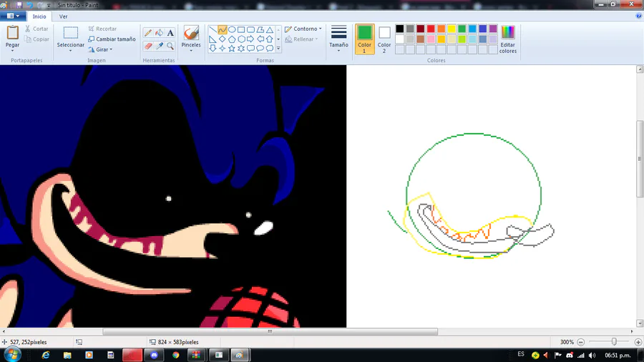Switch to the Inicio tab
Viewport: 644px width, 362px height.
coord(39,16)
